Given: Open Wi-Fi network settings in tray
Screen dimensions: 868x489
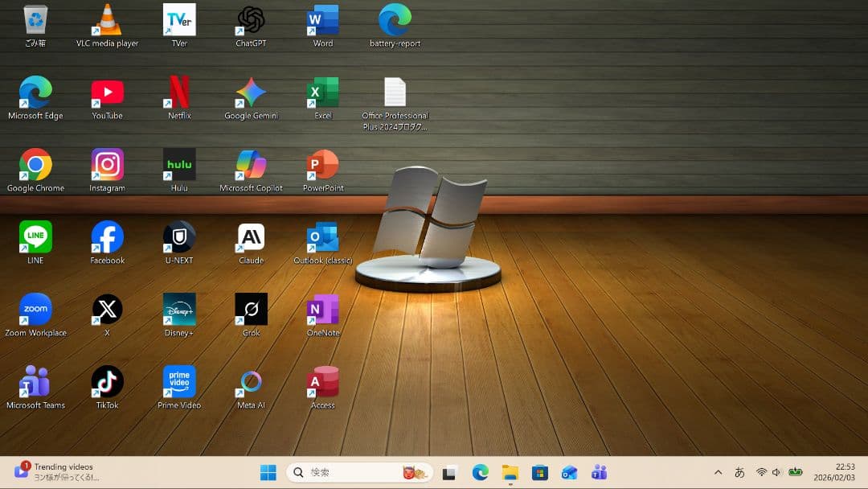Looking at the screenshot, I should (762, 472).
